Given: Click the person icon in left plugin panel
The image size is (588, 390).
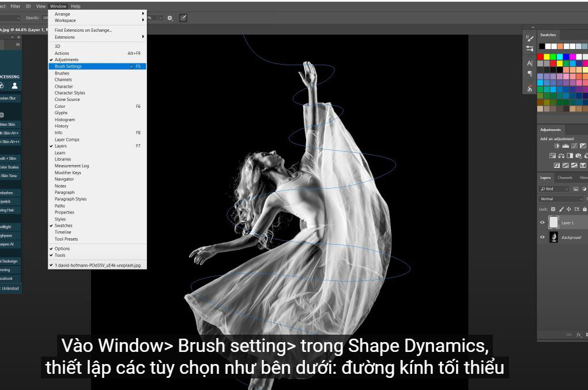Looking at the screenshot, I should (15, 86).
